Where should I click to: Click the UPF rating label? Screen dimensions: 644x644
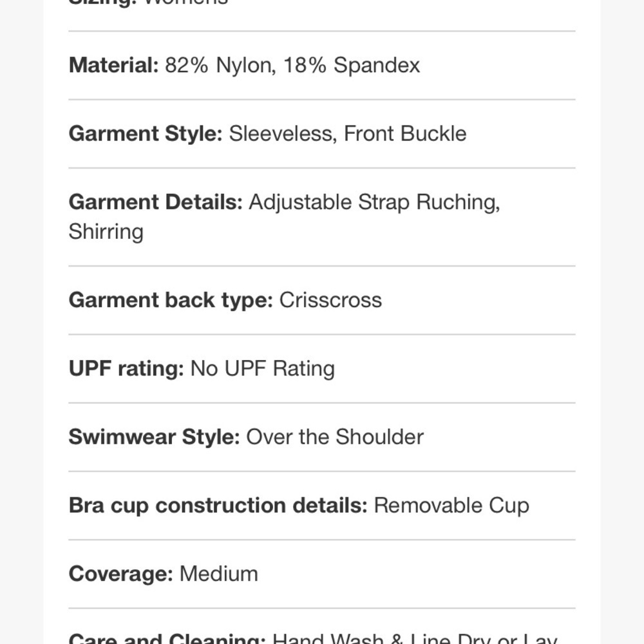[126, 368]
